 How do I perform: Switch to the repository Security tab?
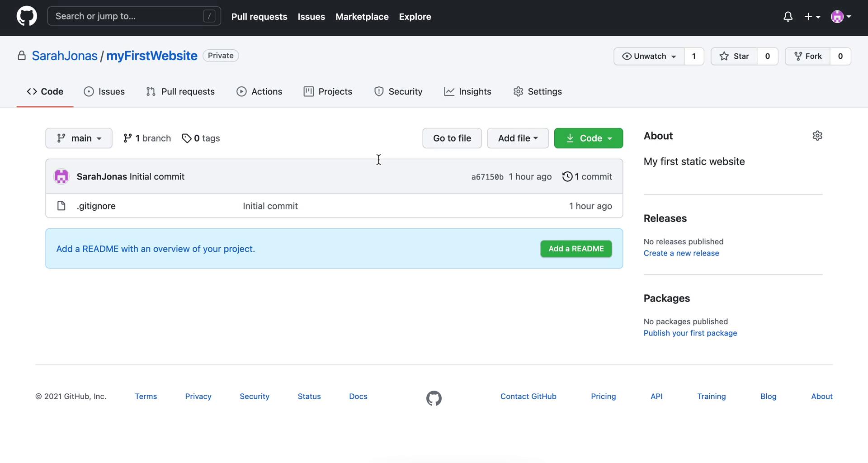398,91
